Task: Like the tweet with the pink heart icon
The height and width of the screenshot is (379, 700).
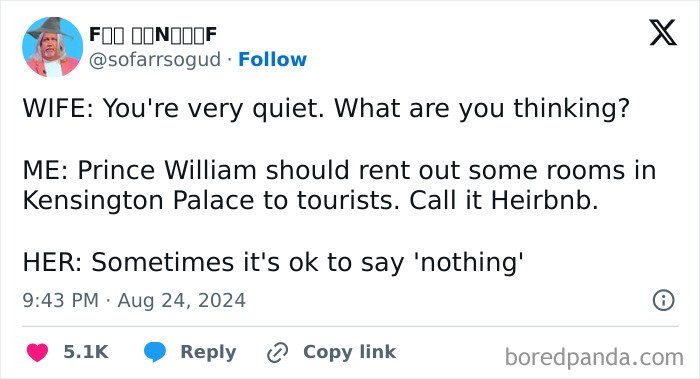Action: 38,352
